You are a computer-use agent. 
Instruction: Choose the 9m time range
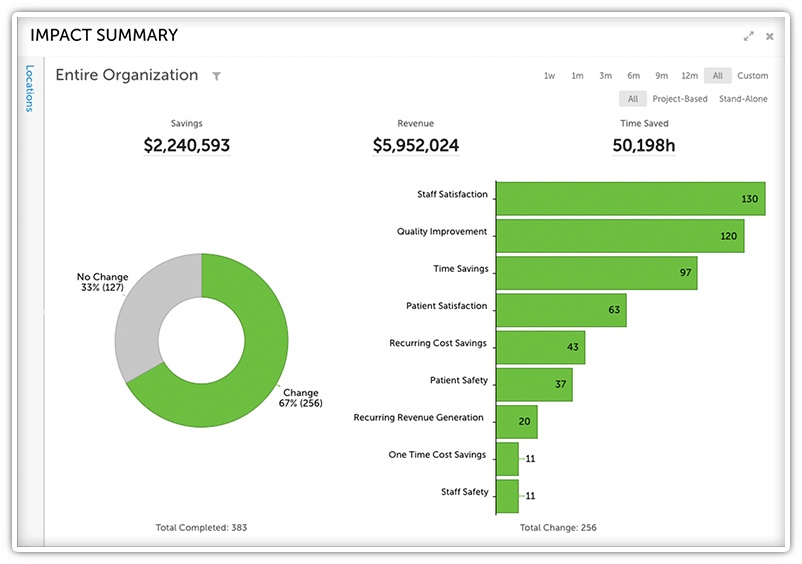[661, 76]
